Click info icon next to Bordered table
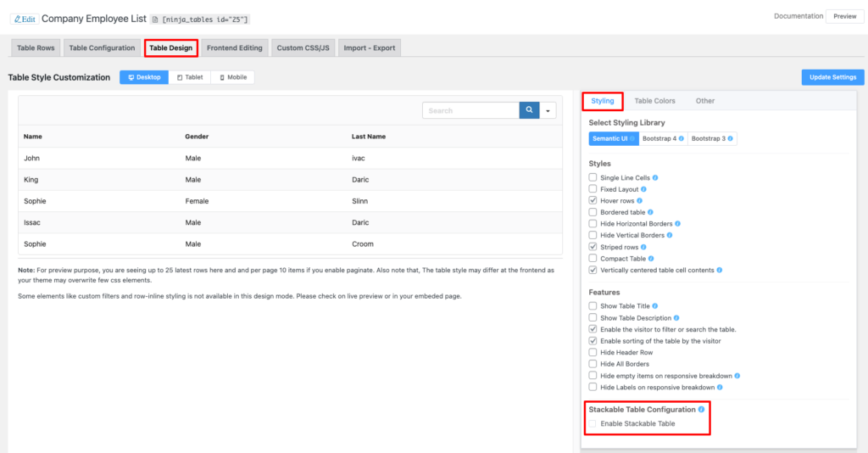Screen dimensions: 868x453 pos(650,212)
